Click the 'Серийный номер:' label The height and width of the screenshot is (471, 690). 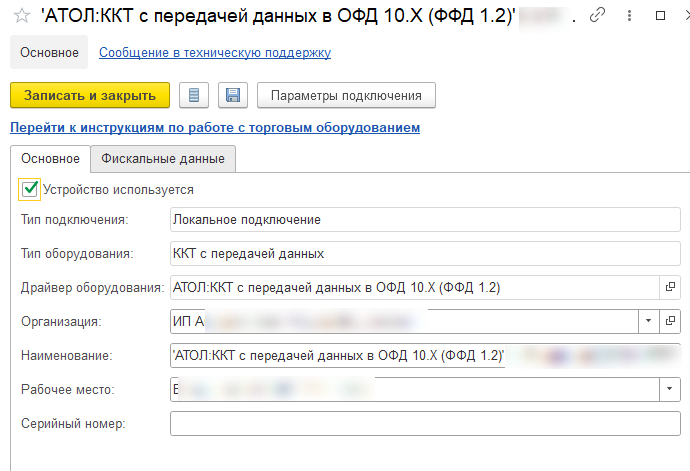coord(73,424)
